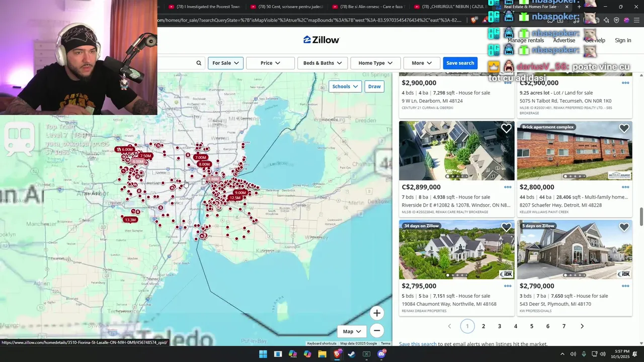644x362 pixels.
Task: Go to results page 7
Action: click(564, 326)
